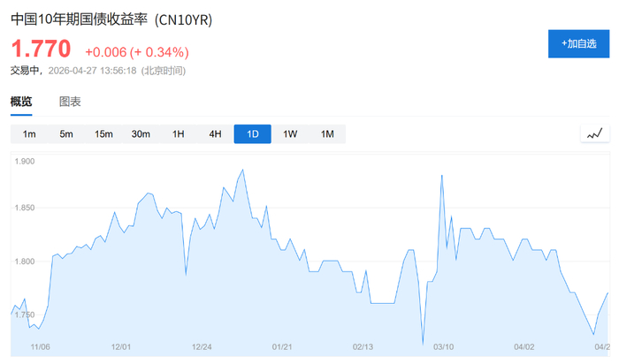
Task: Click the 01/21 date axis label
Action: coord(282,347)
